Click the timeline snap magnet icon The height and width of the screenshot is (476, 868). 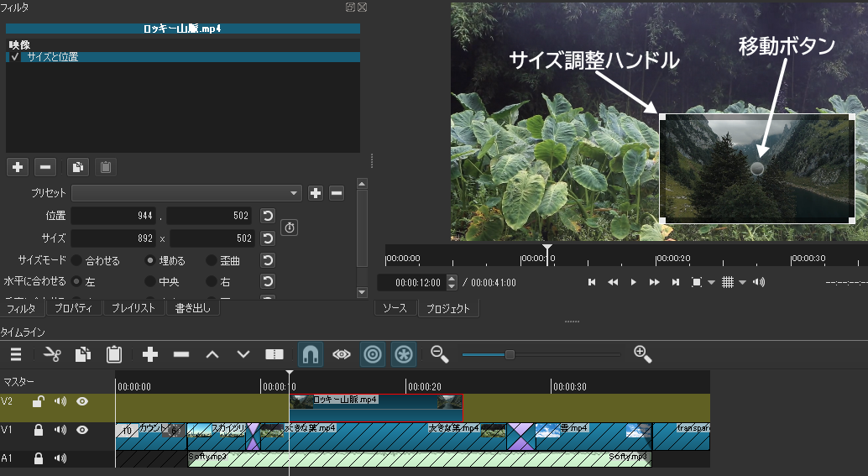coord(310,354)
